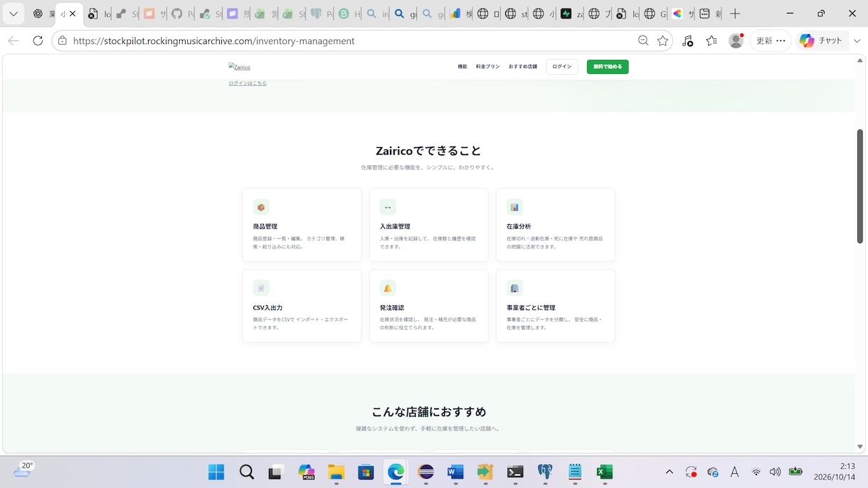Open the Copilot チャット button
The width and height of the screenshot is (868, 488).
tap(821, 41)
